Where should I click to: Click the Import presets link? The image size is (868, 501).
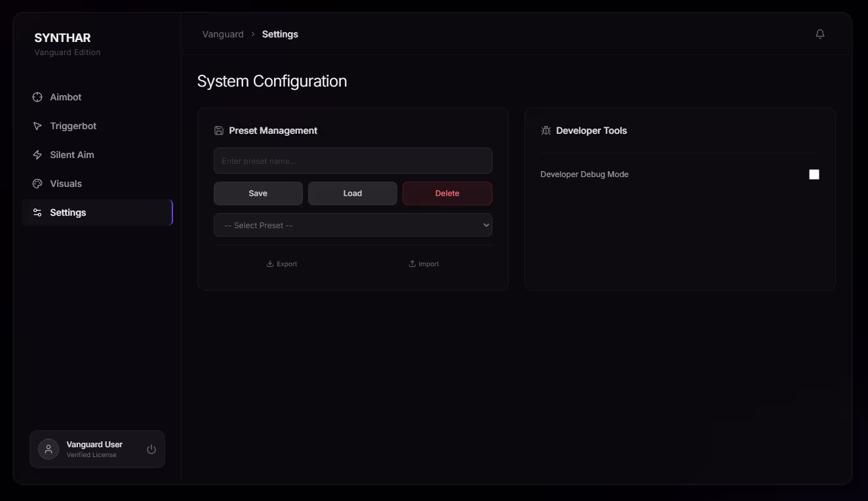(x=424, y=264)
